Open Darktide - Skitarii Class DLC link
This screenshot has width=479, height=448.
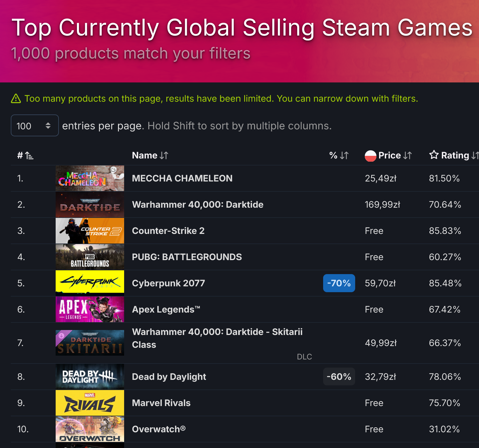(x=217, y=338)
